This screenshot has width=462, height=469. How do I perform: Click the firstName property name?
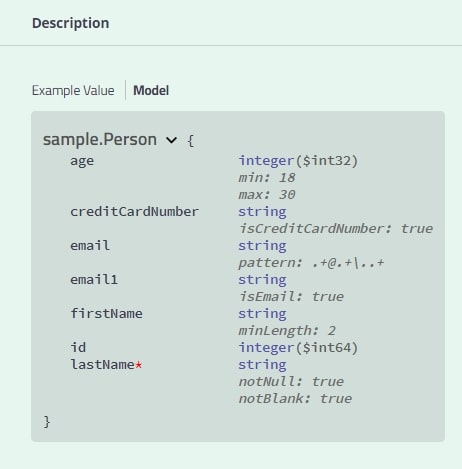pos(106,314)
